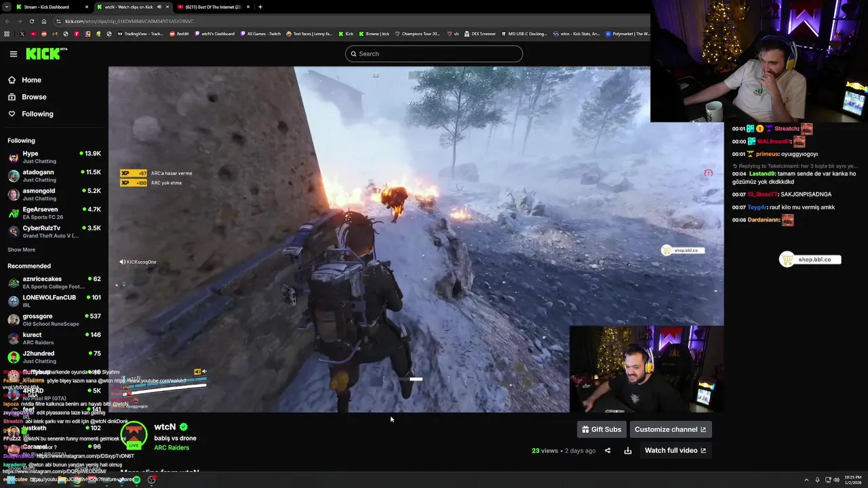Viewport: 868px width, 488px height.
Task: Open MSI USB-C Docking bookmark
Action: tap(524, 34)
